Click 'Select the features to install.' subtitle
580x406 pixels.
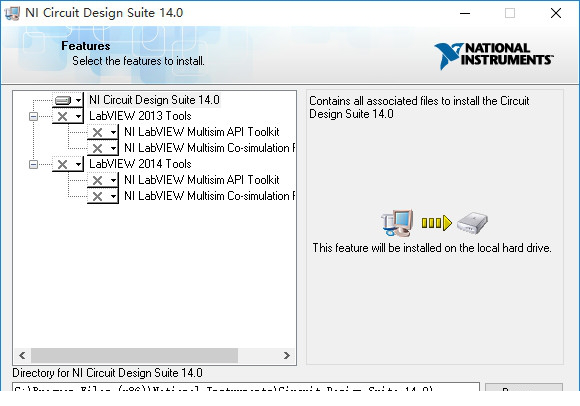pos(138,61)
